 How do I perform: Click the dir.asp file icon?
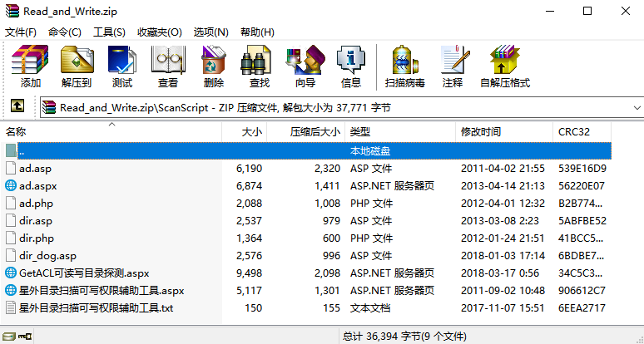11,220
